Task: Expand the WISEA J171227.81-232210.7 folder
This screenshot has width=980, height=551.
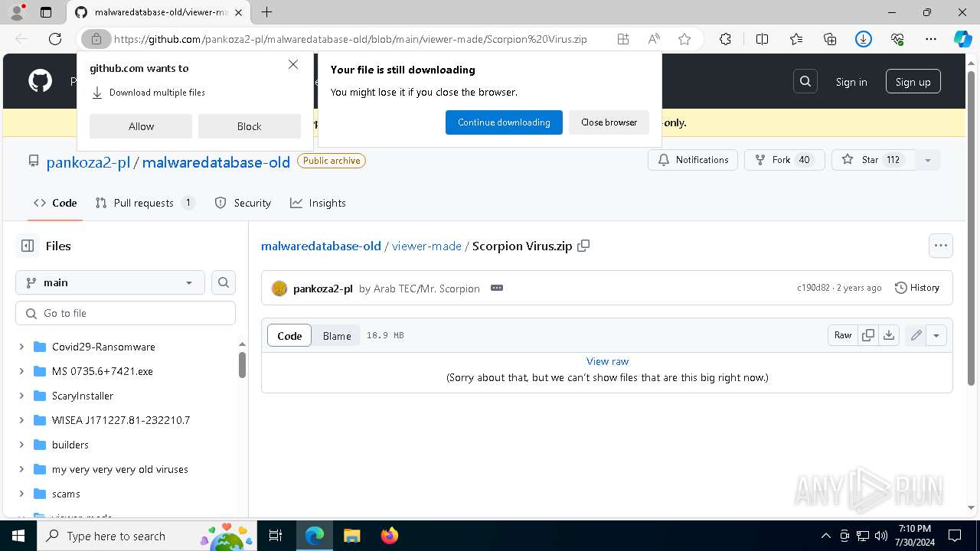Action: (x=21, y=420)
